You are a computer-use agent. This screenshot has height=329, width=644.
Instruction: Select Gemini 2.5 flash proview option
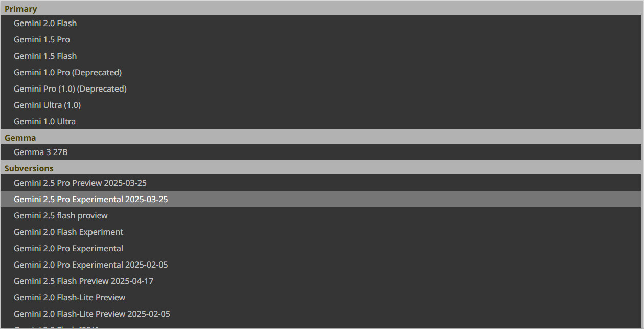tap(61, 215)
